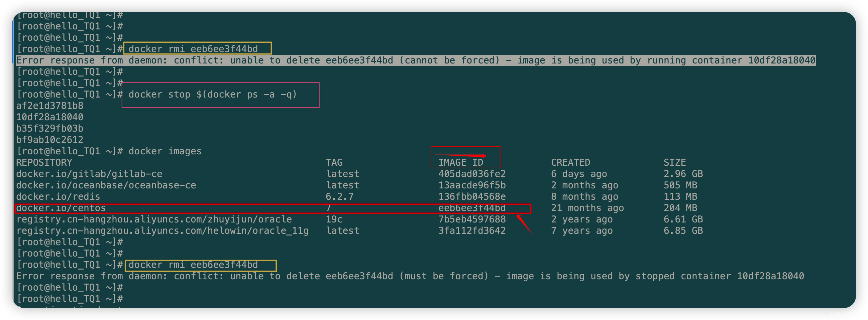Click the 6.61 GB size value
The image size is (868, 320).
click(x=683, y=220)
